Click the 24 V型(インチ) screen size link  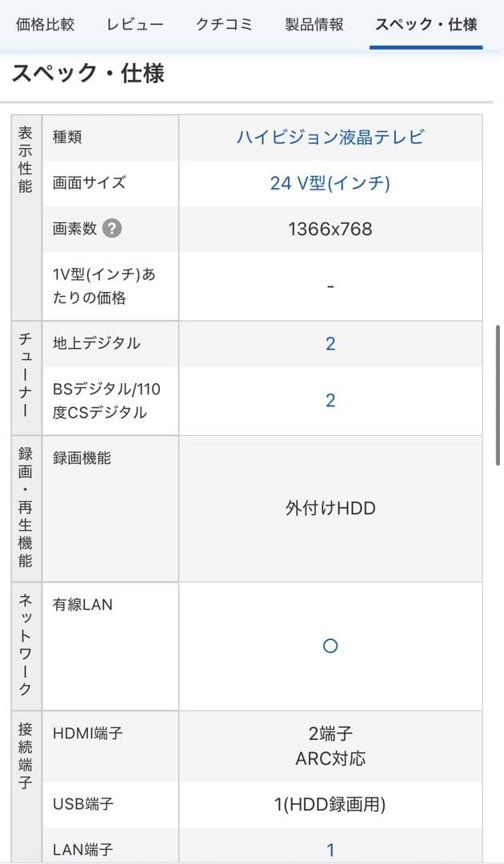[x=331, y=182]
